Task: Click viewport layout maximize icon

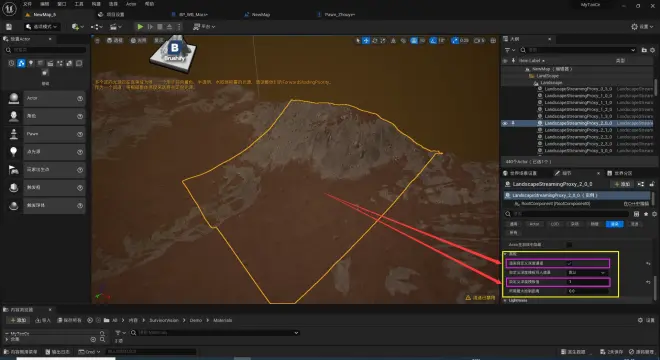Action: pyautogui.click(x=493, y=40)
